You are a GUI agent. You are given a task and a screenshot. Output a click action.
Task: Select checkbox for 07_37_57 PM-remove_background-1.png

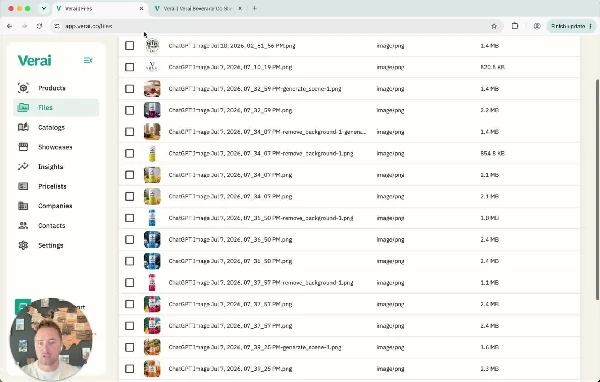point(130,282)
